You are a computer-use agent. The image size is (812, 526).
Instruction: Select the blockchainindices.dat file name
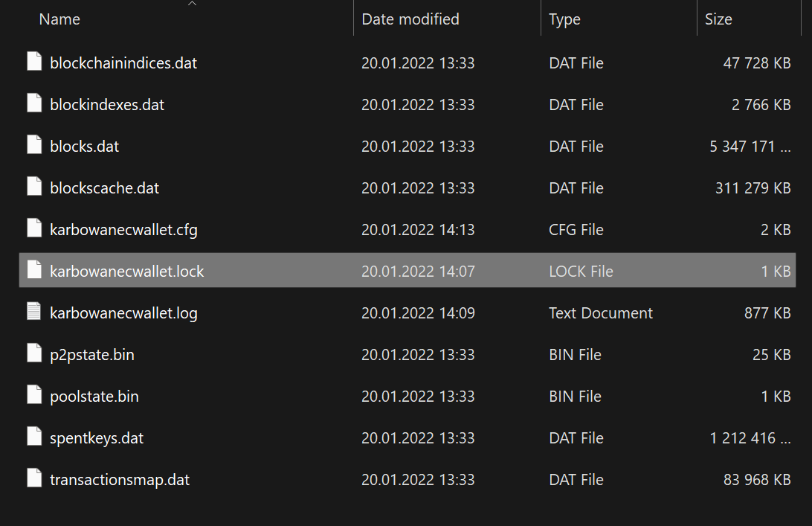tap(123, 63)
